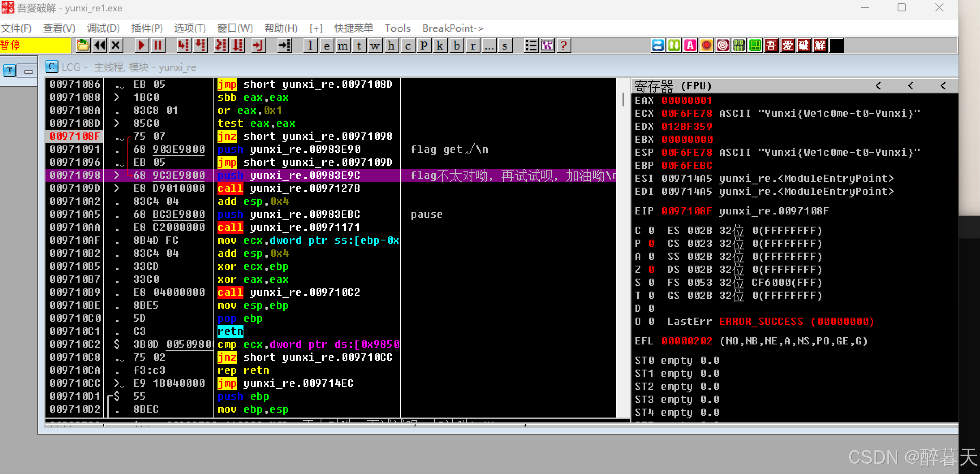Click the Step into toolbar icon
The image size is (980, 474).
tap(183, 45)
